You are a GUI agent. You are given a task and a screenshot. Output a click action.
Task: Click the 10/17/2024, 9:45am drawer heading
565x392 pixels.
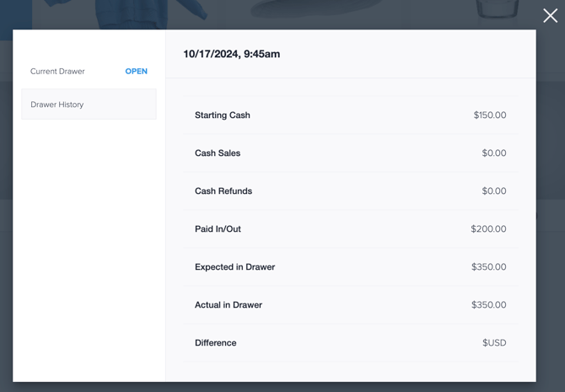[232, 54]
